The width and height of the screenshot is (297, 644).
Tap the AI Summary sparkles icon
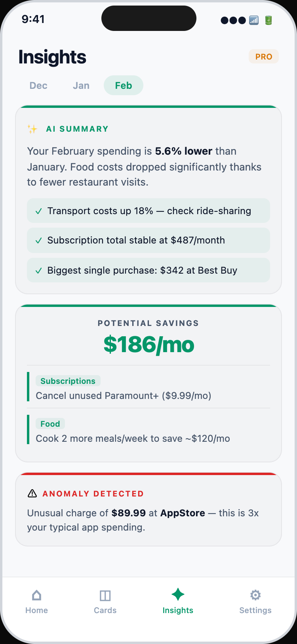pos(32,129)
